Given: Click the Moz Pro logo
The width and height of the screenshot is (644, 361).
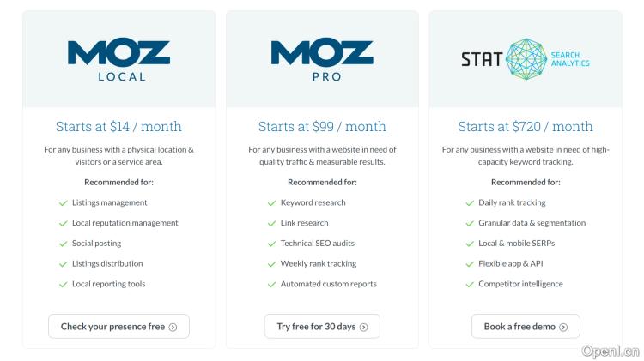Looking at the screenshot, I should click(322, 59).
